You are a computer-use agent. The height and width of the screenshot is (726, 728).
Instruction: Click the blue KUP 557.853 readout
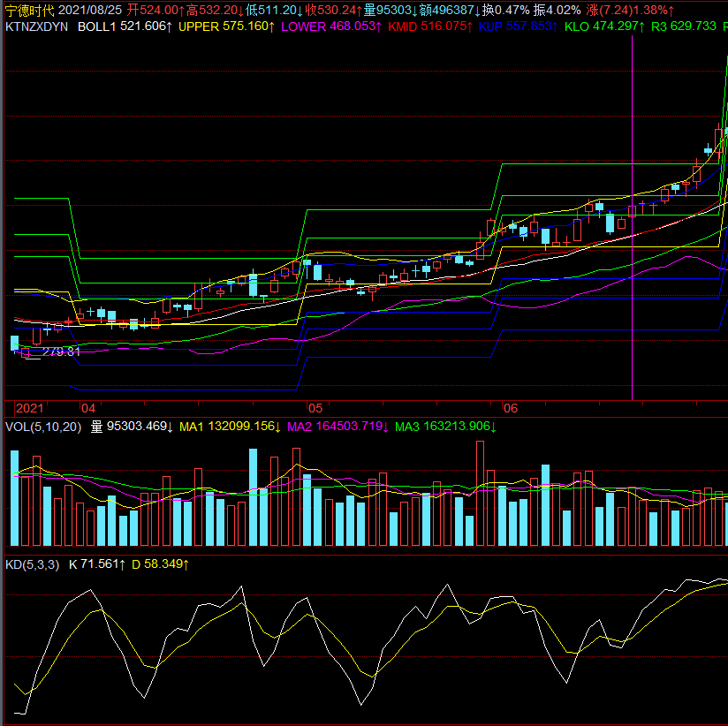[x=518, y=26]
